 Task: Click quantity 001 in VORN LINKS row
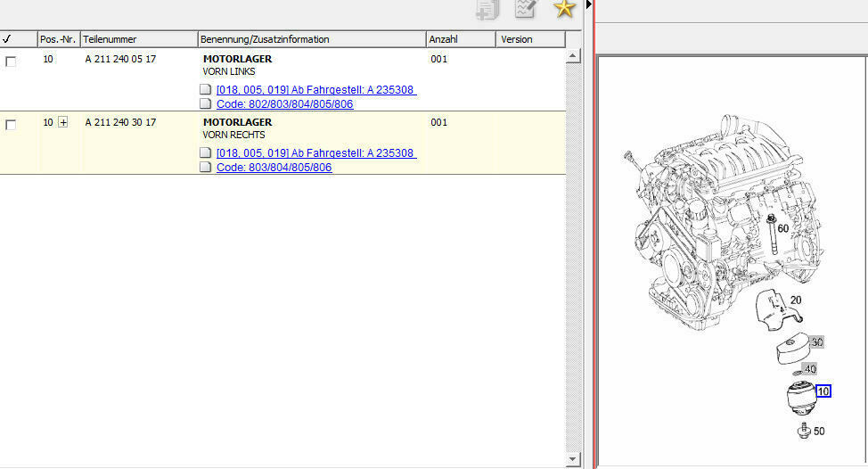439,59
